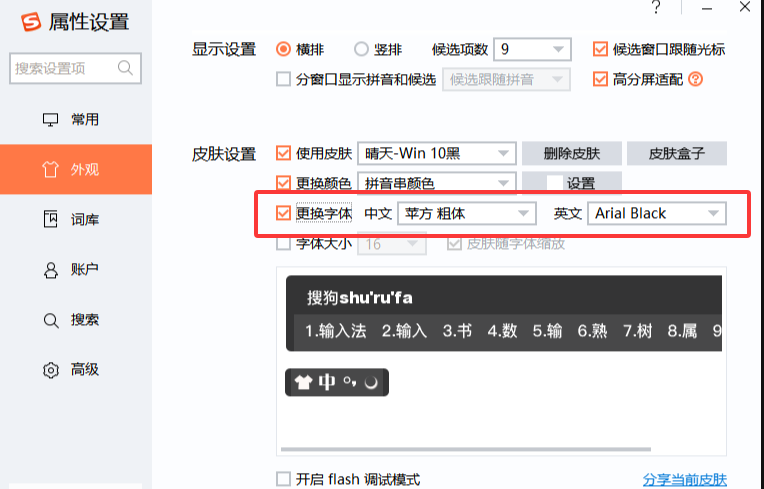Enable the 字体大小 checkbox
The height and width of the screenshot is (489, 764).
point(283,243)
